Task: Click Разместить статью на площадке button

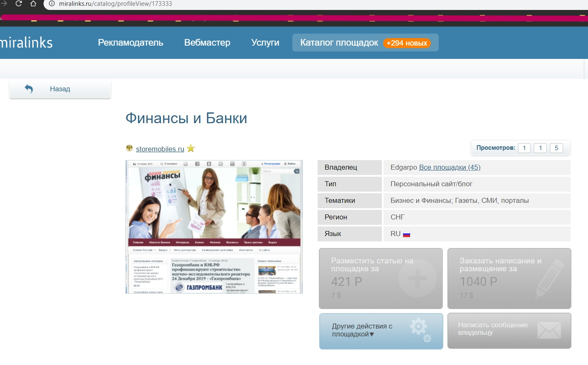Action: 381,278
